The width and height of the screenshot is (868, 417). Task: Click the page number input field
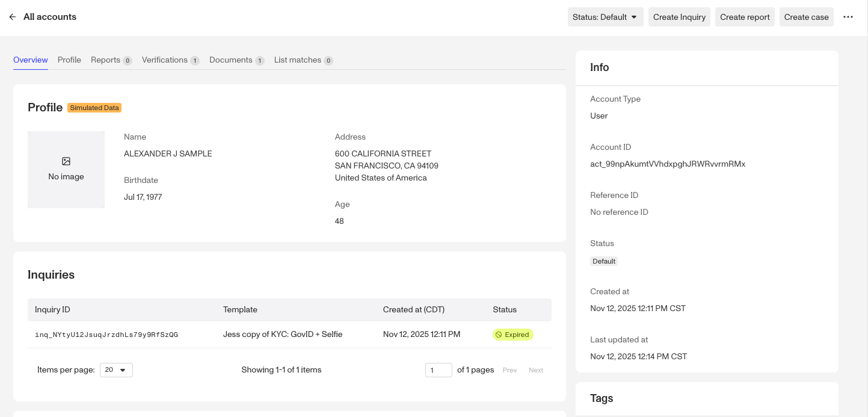pyautogui.click(x=439, y=370)
